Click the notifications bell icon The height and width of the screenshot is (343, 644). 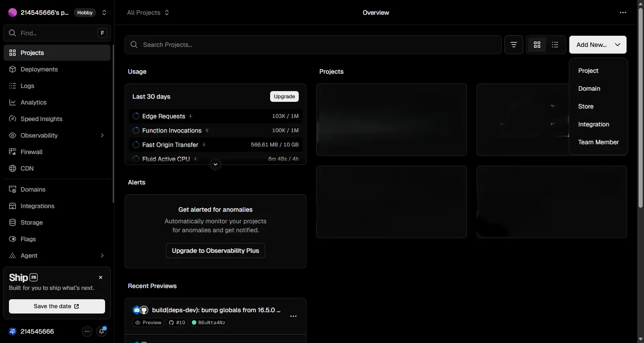102,331
